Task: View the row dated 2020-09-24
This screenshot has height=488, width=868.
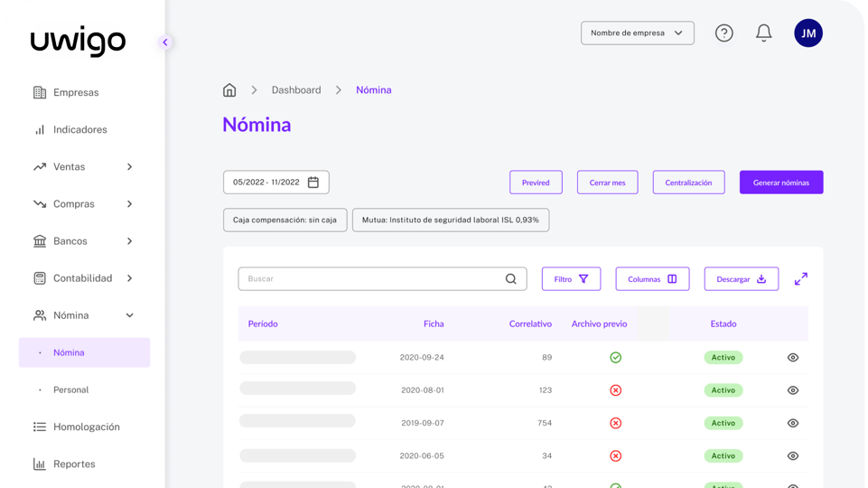Action: (792, 358)
